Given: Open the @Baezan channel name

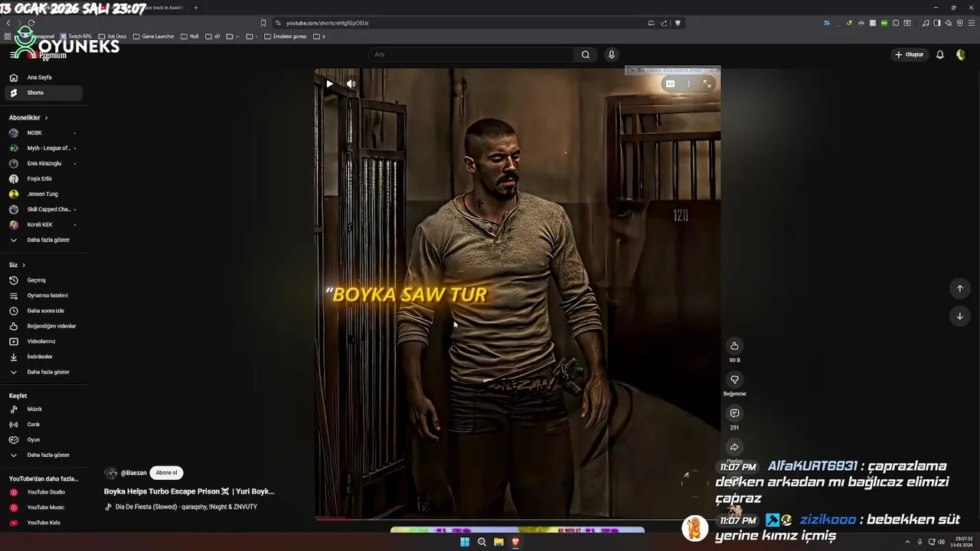Looking at the screenshot, I should [133, 473].
